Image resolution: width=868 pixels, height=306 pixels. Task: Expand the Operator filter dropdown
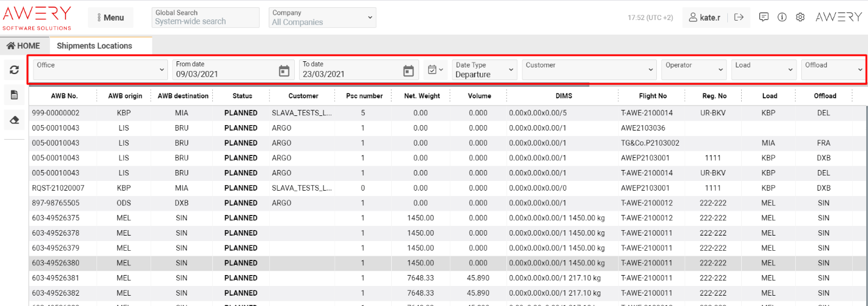(x=693, y=70)
